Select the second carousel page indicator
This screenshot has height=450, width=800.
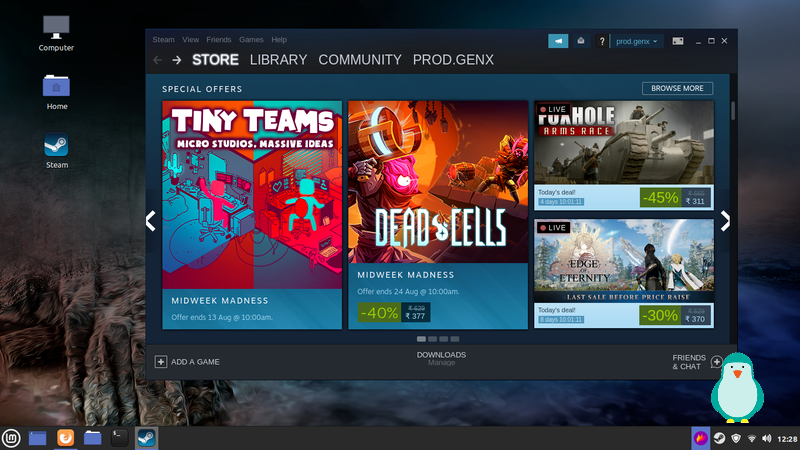pos(432,339)
